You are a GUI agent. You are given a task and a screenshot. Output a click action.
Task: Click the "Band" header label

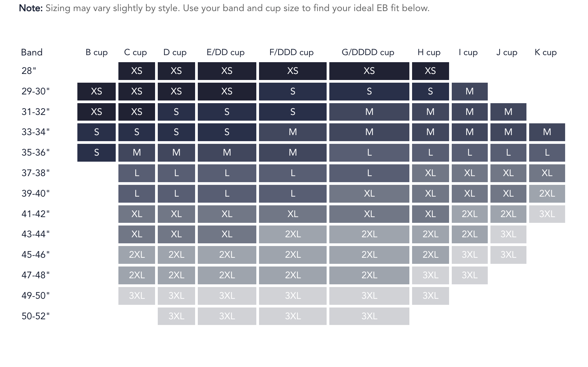(x=32, y=52)
